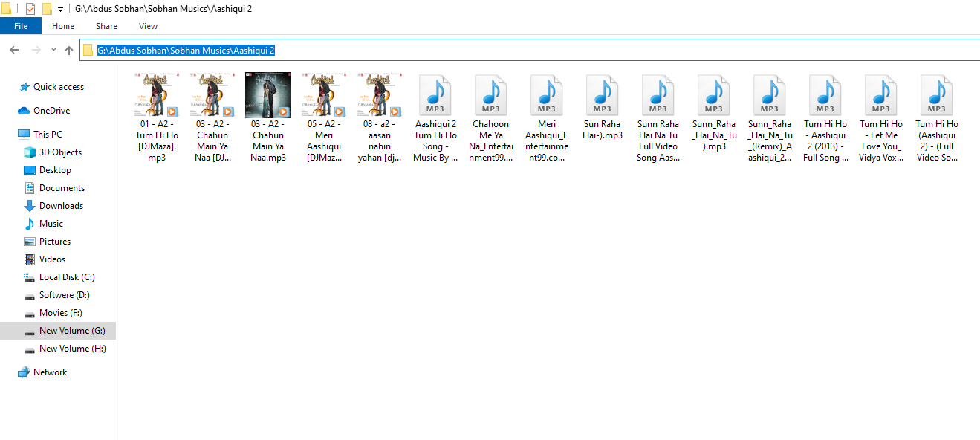Select Aashiqui 2 Tum Hi Ho Song MP3 icon

pos(435,94)
